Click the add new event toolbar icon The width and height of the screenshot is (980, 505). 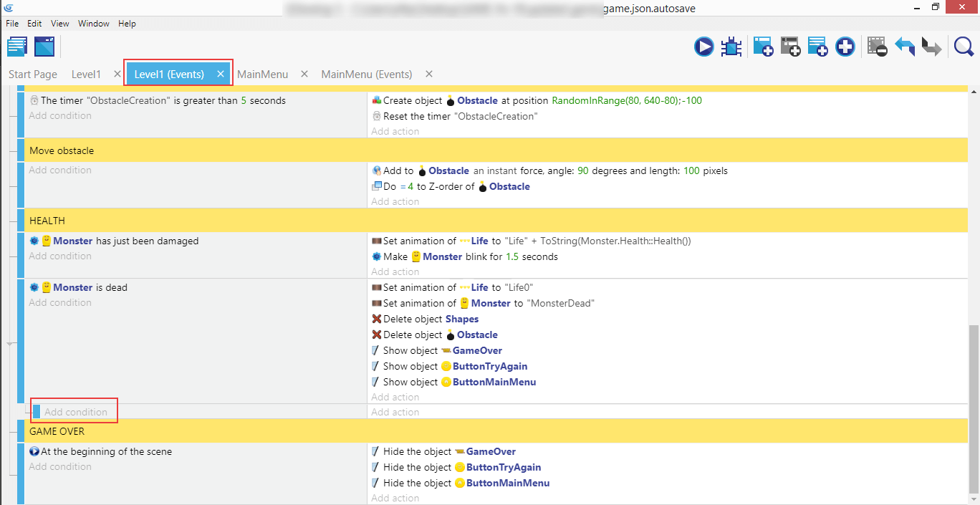tap(763, 47)
